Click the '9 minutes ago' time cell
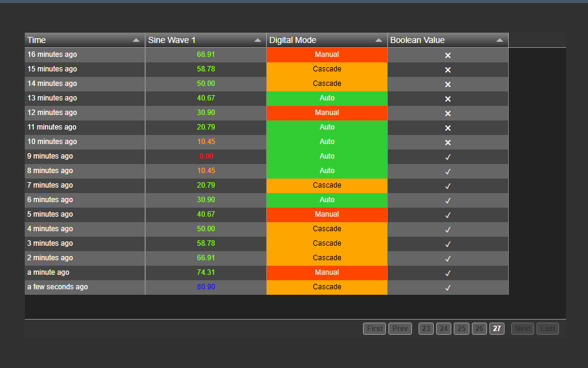 85,156
